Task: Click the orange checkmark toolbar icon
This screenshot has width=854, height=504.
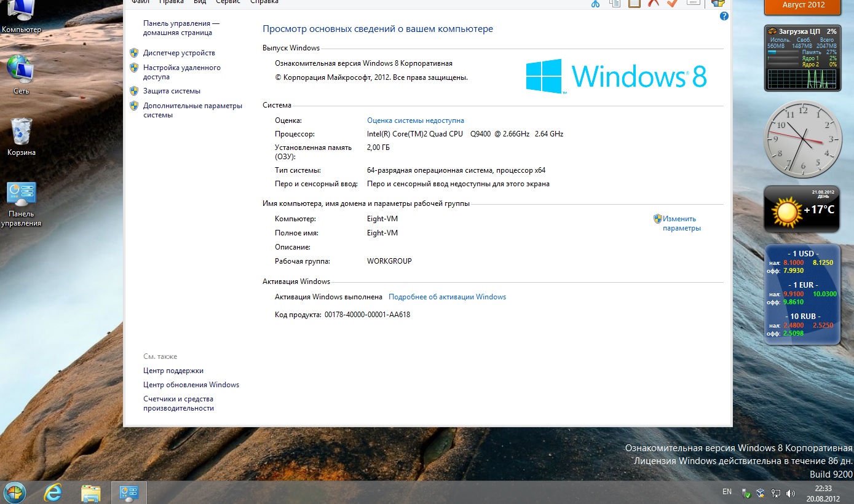Action: (x=672, y=3)
